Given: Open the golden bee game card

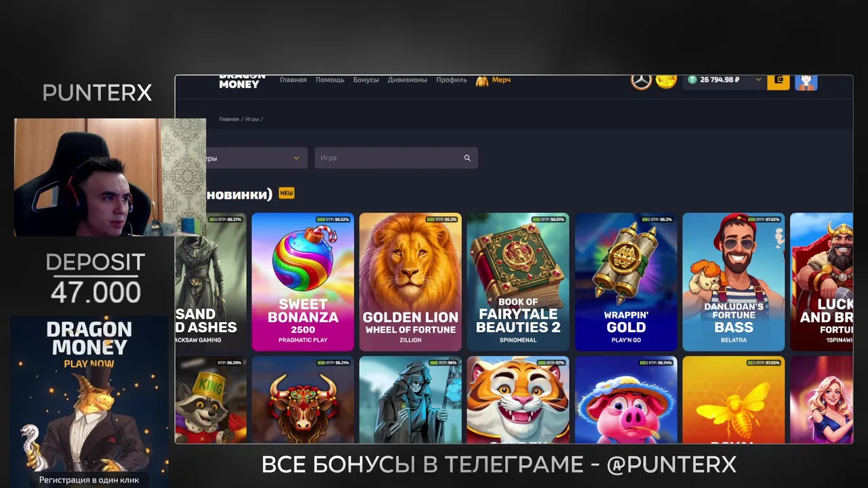Looking at the screenshot, I should click(734, 400).
